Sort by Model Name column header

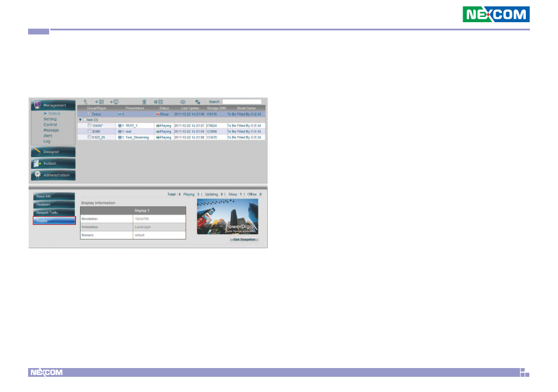click(246, 108)
